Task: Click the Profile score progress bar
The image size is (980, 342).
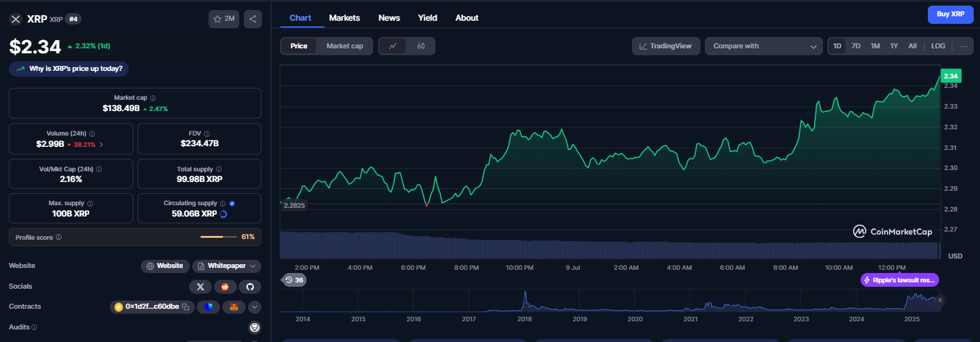Action: click(217, 237)
